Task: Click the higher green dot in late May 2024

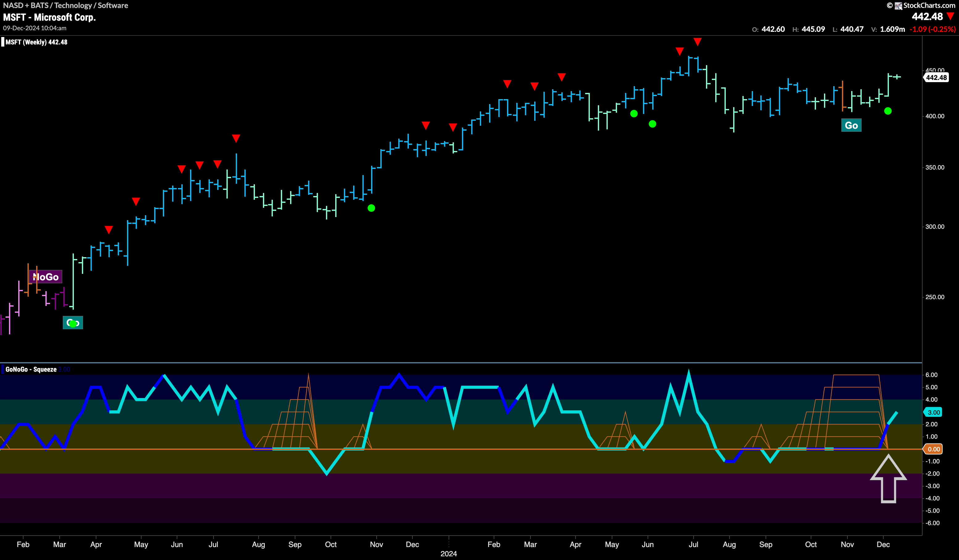Action: 634,114
